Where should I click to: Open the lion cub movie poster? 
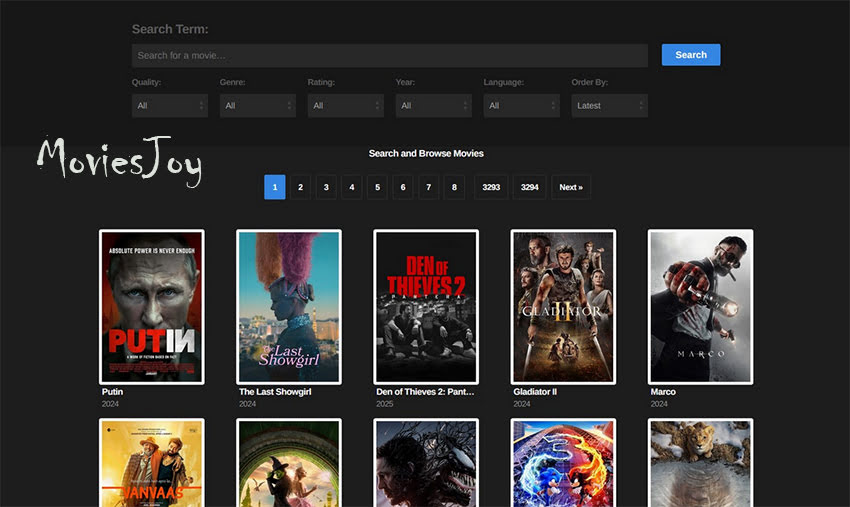(700, 463)
